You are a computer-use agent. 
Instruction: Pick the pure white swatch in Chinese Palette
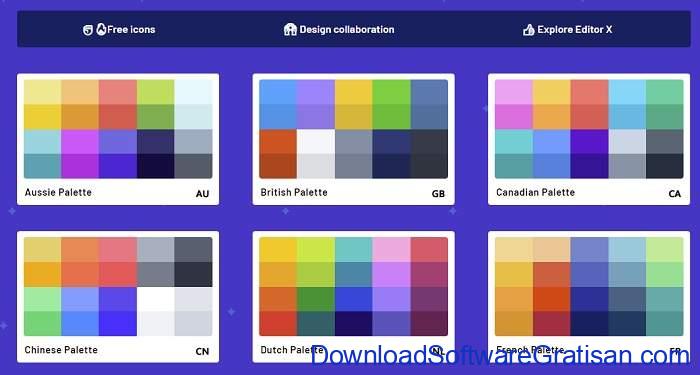[x=155, y=299]
